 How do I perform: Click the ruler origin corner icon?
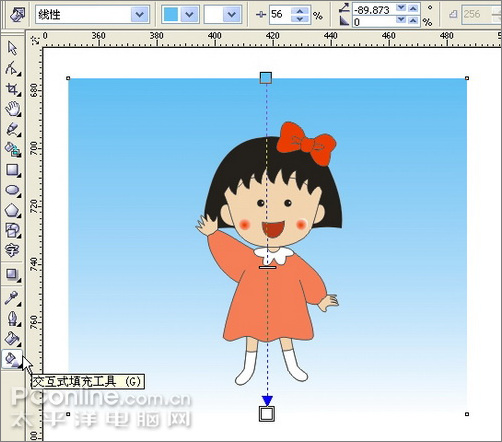[x=35, y=40]
